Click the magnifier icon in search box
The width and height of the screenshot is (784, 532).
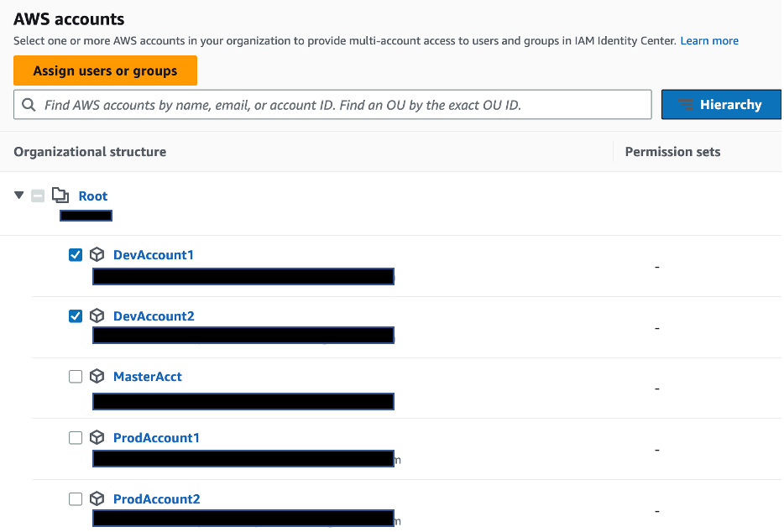click(29, 105)
